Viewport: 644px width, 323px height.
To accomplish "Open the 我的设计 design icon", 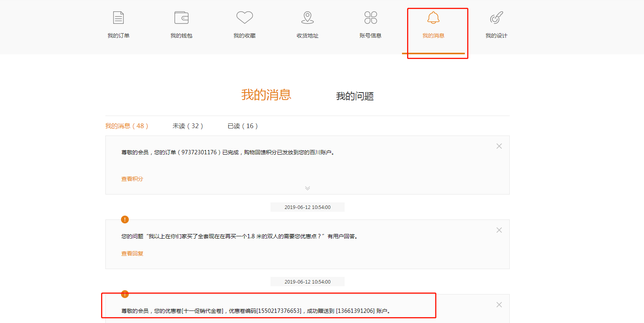I will coord(496,18).
